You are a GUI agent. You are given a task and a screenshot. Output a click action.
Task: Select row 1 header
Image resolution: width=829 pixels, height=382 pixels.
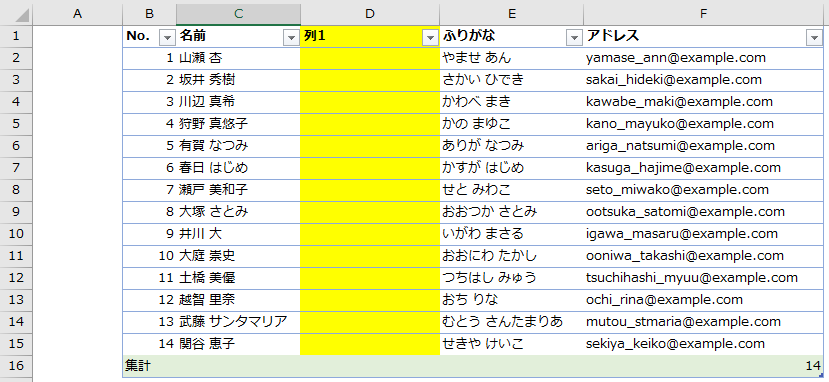pyautogui.click(x=16, y=36)
